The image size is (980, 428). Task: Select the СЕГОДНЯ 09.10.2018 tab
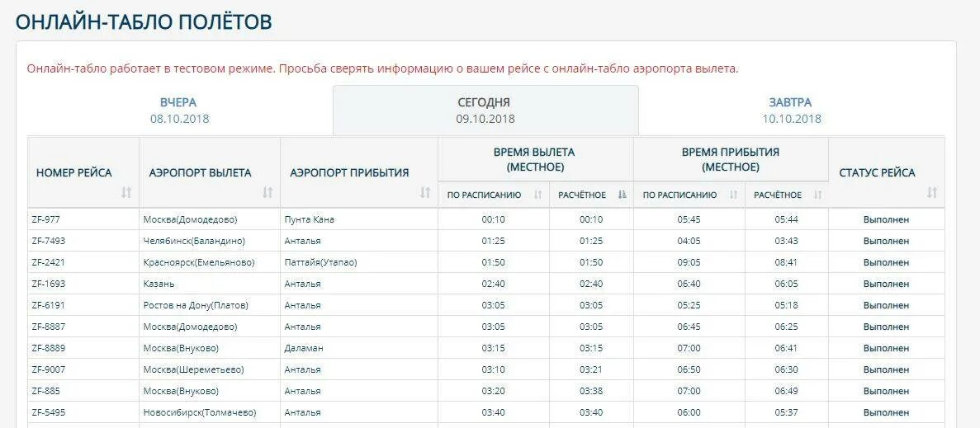pyautogui.click(x=485, y=111)
